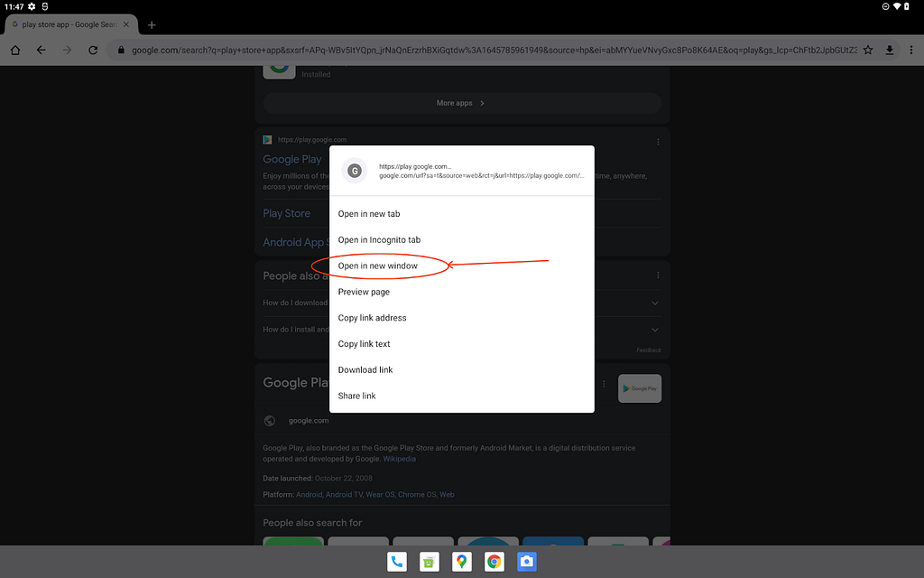The height and width of the screenshot is (578, 924).
Task: Click the Android TV platform link
Action: (x=344, y=495)
